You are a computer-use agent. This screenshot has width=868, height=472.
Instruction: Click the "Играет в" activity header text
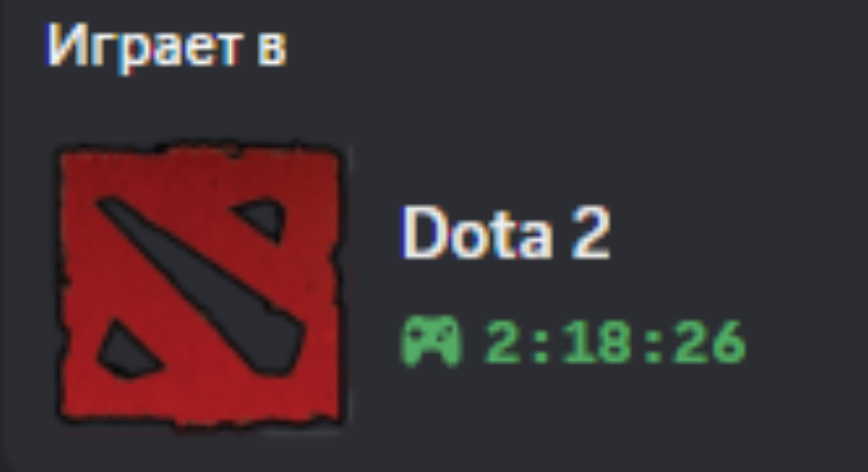[166, 46]
